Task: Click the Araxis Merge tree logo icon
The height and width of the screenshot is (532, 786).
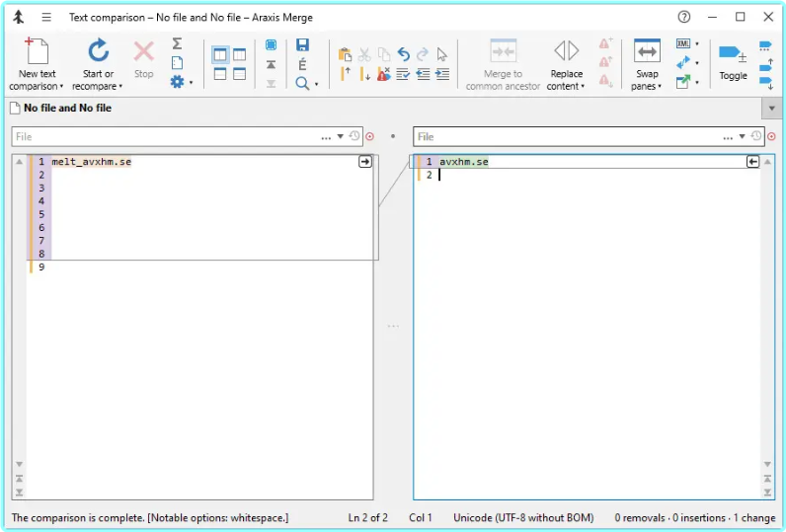Action: click(x=19, y=17)
